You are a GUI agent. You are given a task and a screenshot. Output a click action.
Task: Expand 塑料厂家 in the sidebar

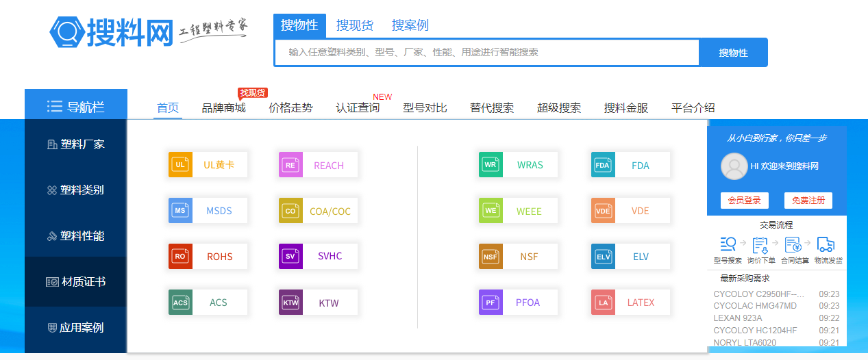coord(76,144)
